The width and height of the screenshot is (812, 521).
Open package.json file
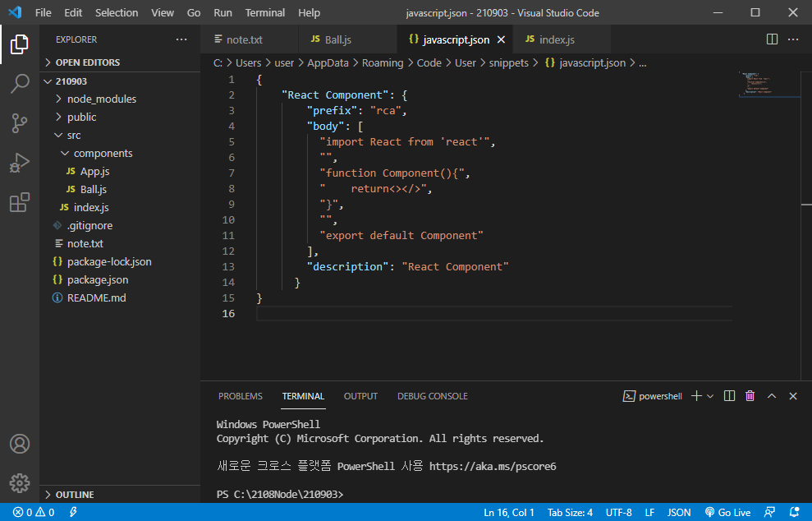pos(120,280)
